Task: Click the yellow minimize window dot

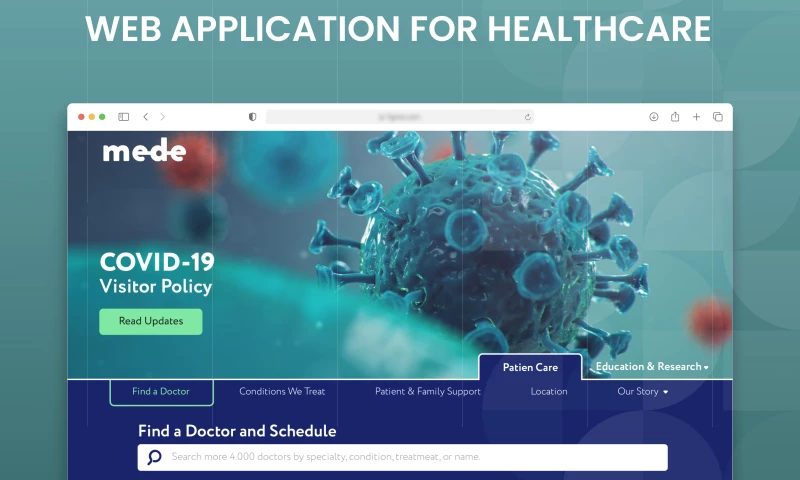Action: pos(92,117)
